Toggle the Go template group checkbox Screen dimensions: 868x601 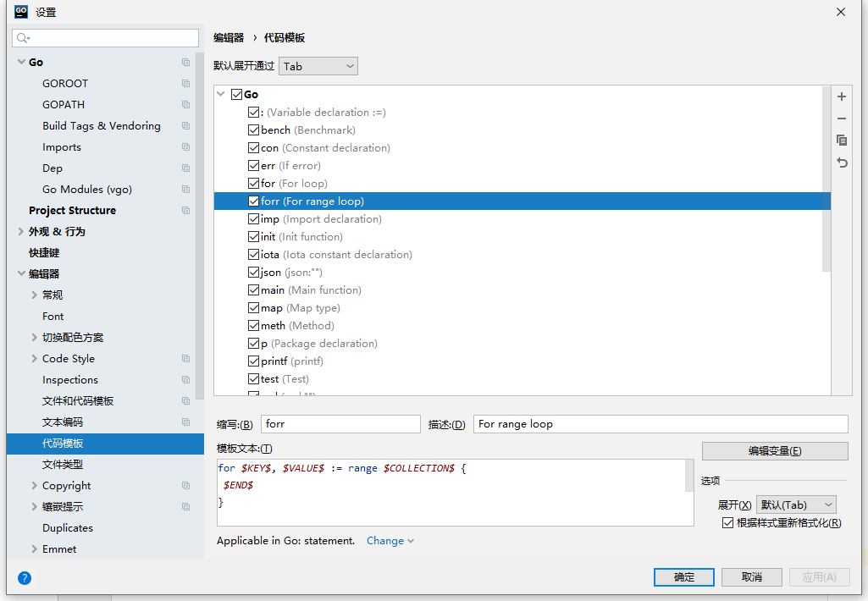pos(237,94)
